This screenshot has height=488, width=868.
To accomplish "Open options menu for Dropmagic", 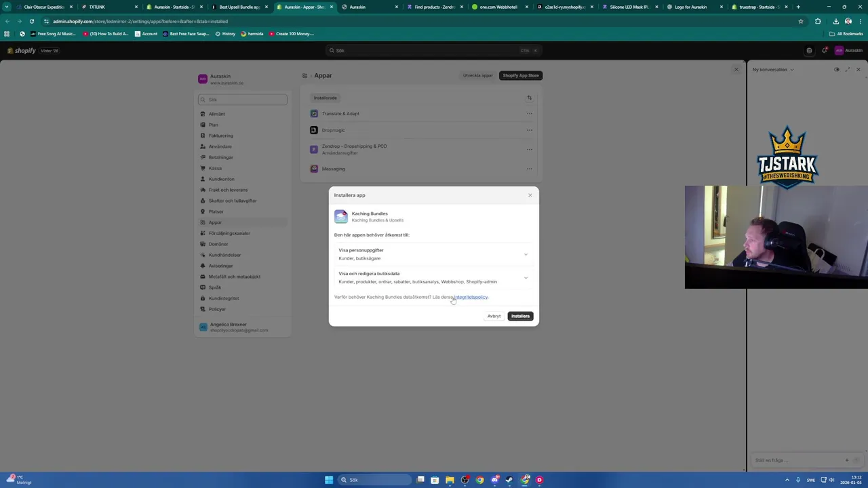I will pyautogui.click(x=530, y=130).
